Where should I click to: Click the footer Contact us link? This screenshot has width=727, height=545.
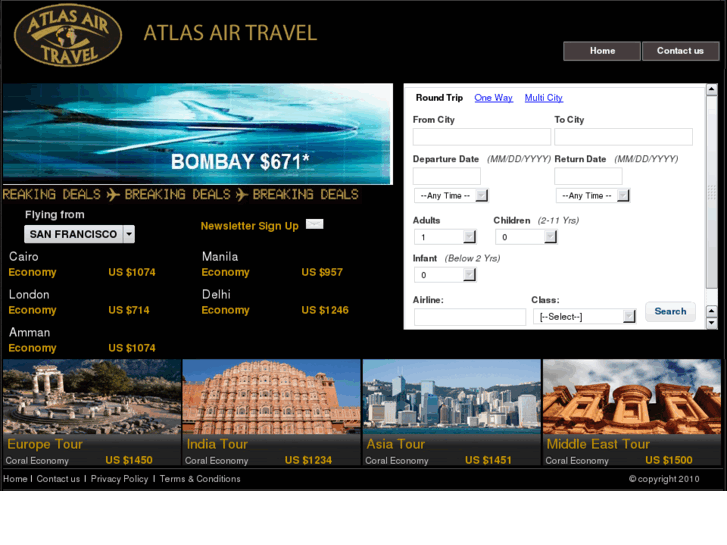click(58, 479)
